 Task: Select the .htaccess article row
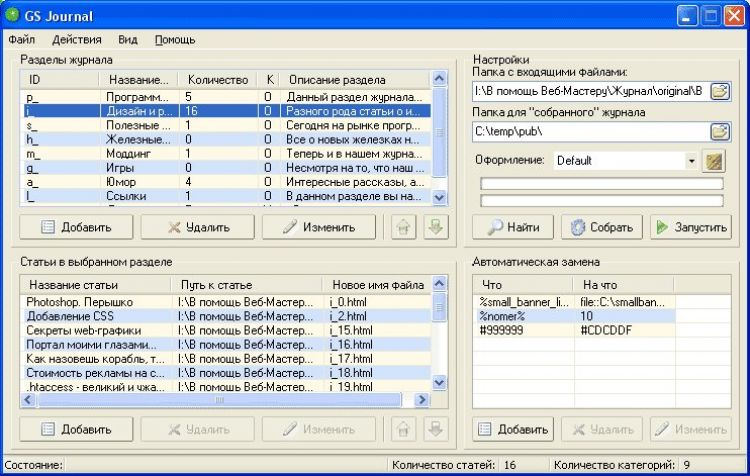point(226,386)
